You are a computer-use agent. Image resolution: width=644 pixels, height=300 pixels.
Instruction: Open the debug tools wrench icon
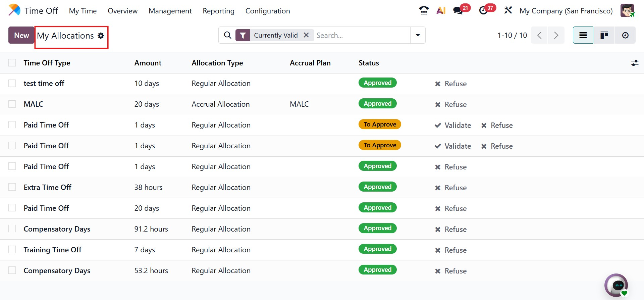(508, 11)
